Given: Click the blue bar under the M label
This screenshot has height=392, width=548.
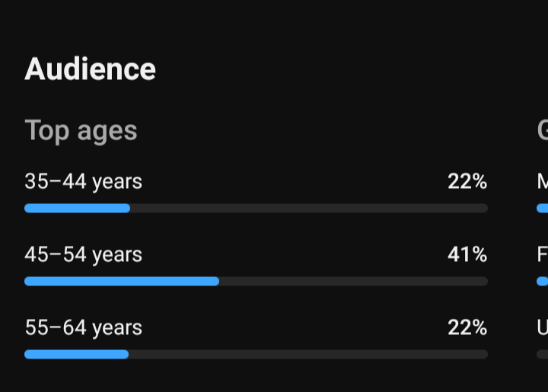Looking at the screenshot, I should click(x=543, y=209).
